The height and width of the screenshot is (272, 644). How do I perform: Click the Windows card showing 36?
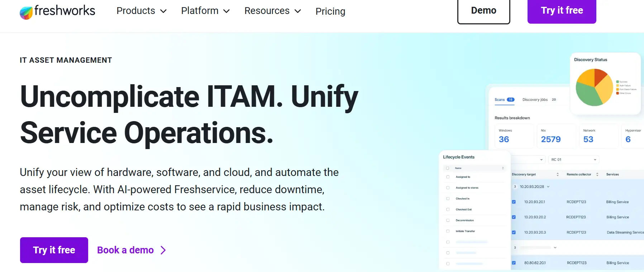[x=515, y=136]
